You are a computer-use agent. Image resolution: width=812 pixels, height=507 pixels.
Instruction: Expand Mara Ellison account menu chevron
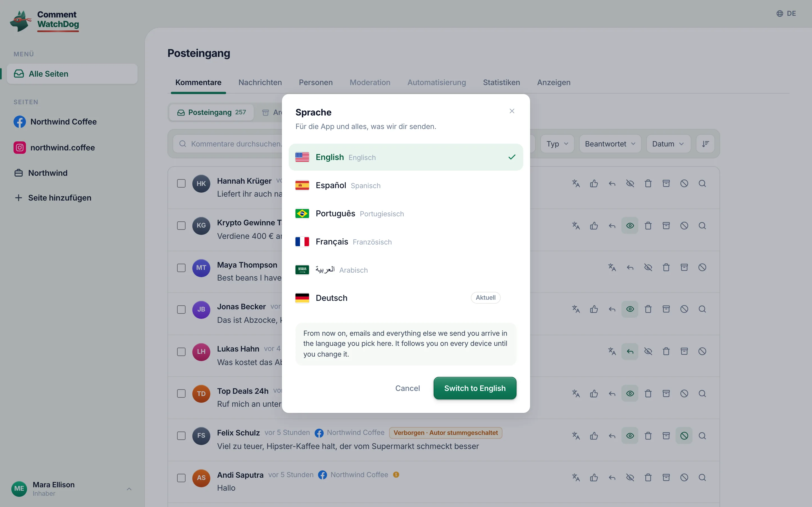129,489
